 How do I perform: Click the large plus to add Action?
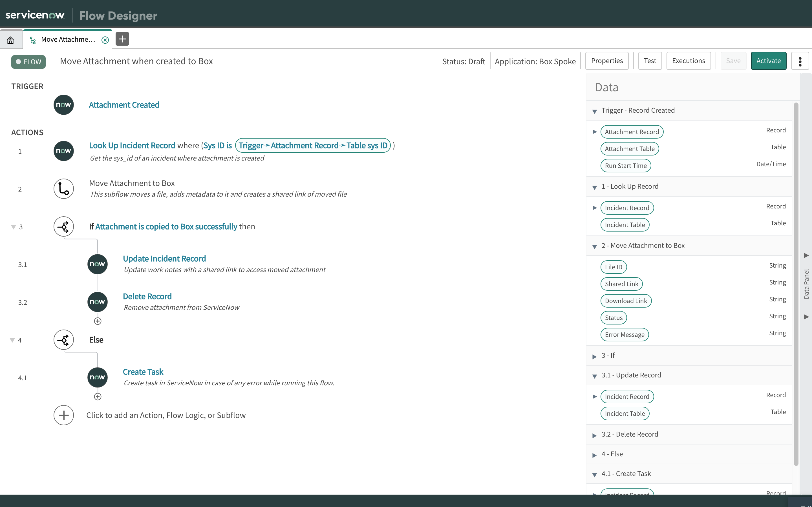pos(64,415)
